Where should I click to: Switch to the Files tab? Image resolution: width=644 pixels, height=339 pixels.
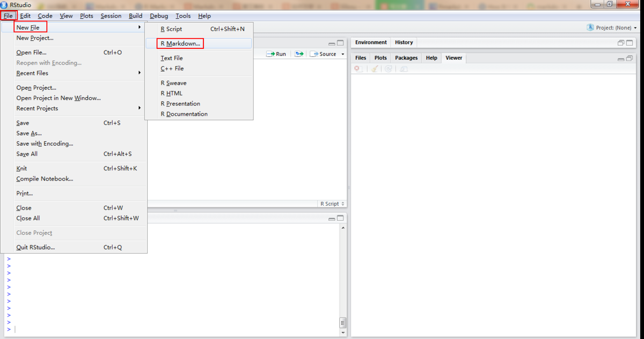(x=361, y=58)
